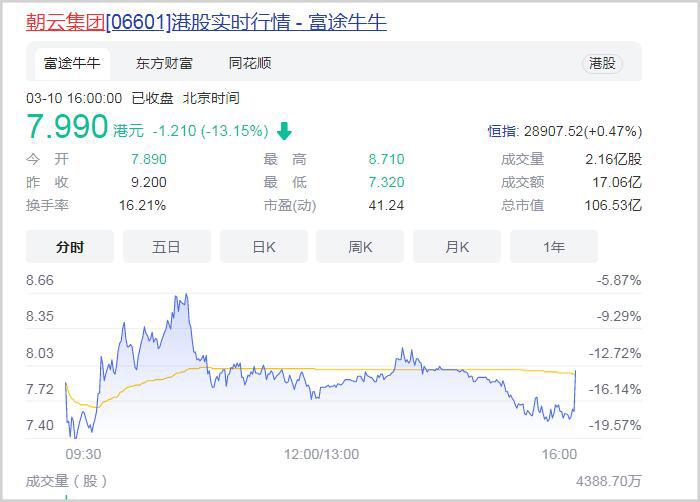Click the 最高 value 8.710

click(x=386, y=159)
